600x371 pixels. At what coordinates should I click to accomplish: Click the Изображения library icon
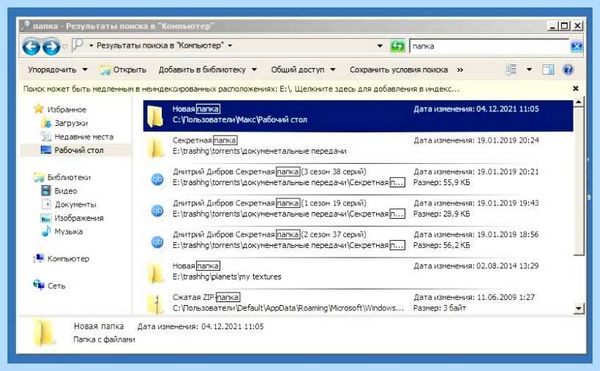(46, 218)
